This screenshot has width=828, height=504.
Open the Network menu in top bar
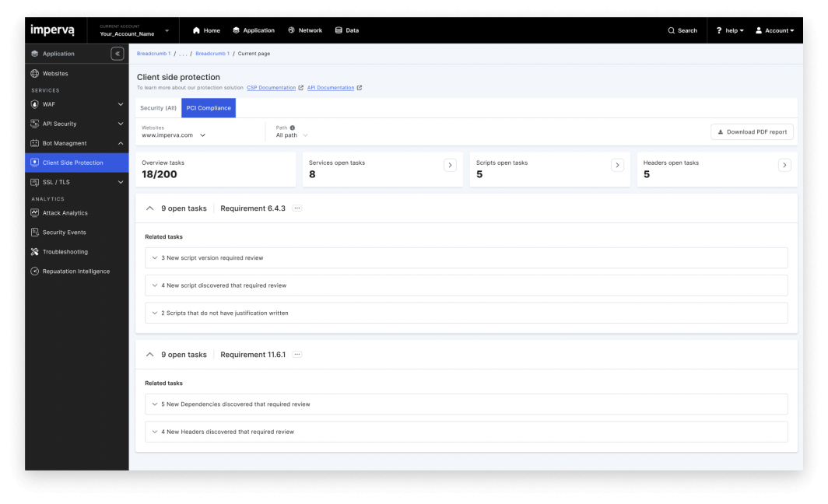click(x=305, y=30)
